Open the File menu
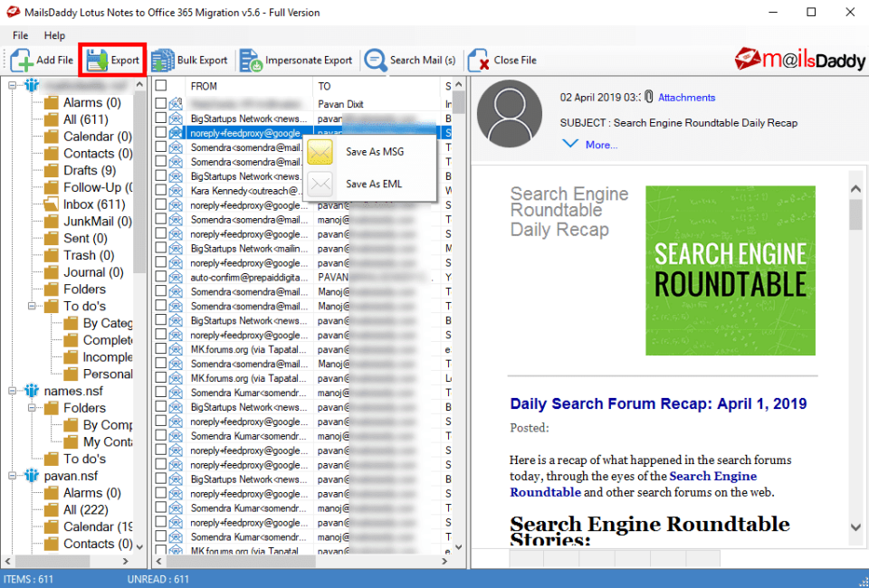Screen dimensions: 869x588 (x=20, y=35)
